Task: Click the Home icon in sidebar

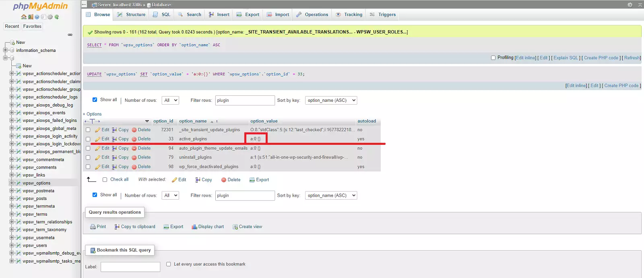Action: tap(24, 17)
